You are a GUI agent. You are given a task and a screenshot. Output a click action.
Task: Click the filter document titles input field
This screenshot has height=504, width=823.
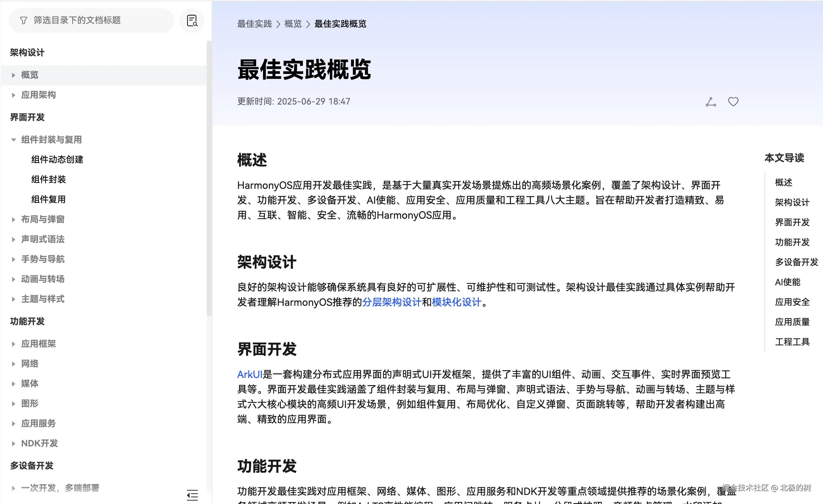[97, 21]
